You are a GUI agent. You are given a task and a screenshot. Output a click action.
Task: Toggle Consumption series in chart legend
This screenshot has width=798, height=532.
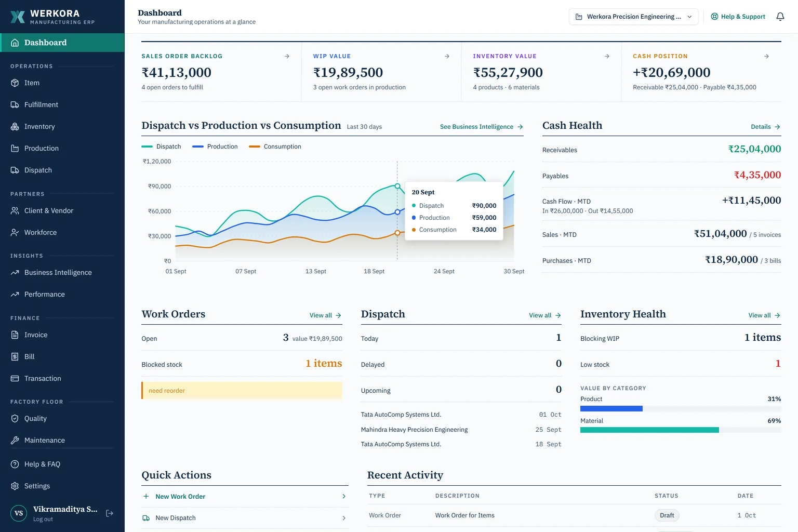click(x=275, y=147)
